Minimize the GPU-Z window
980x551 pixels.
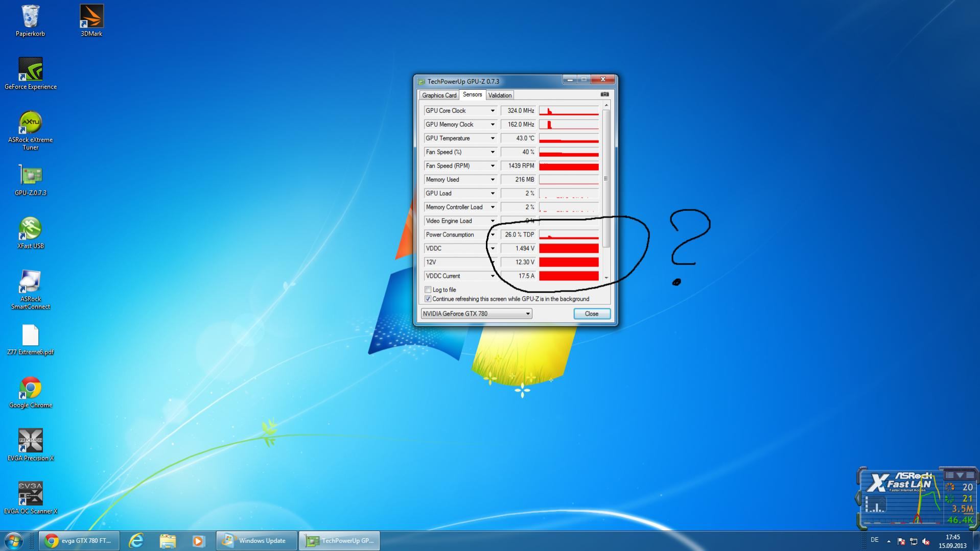[x=570, y=80]
